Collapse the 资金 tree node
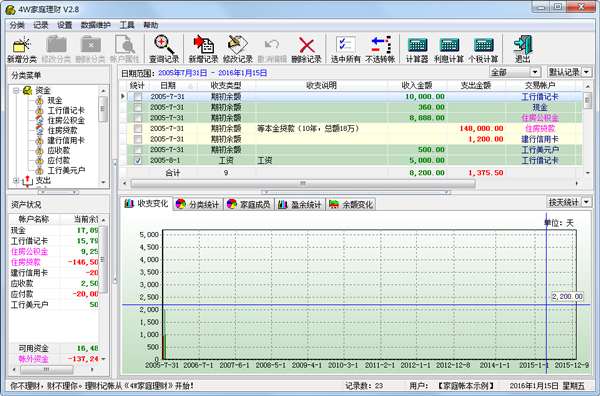This screenshot has width=600, height=396. (16, 91)
